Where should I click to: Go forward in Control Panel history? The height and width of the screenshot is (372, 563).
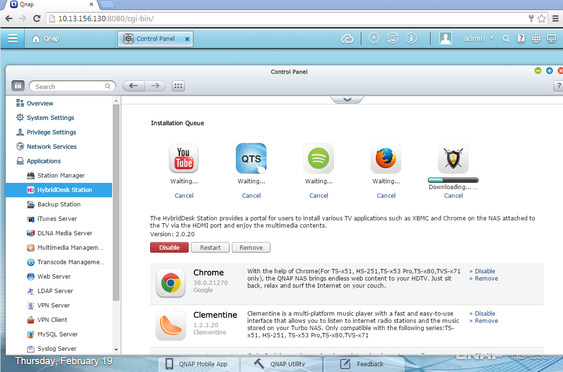(155, 86)
